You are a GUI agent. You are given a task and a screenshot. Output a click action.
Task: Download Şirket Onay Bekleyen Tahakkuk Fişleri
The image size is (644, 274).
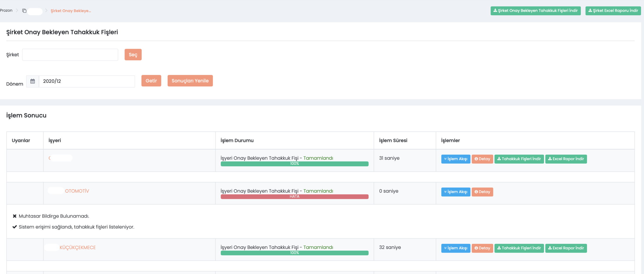tap(535, 11)
